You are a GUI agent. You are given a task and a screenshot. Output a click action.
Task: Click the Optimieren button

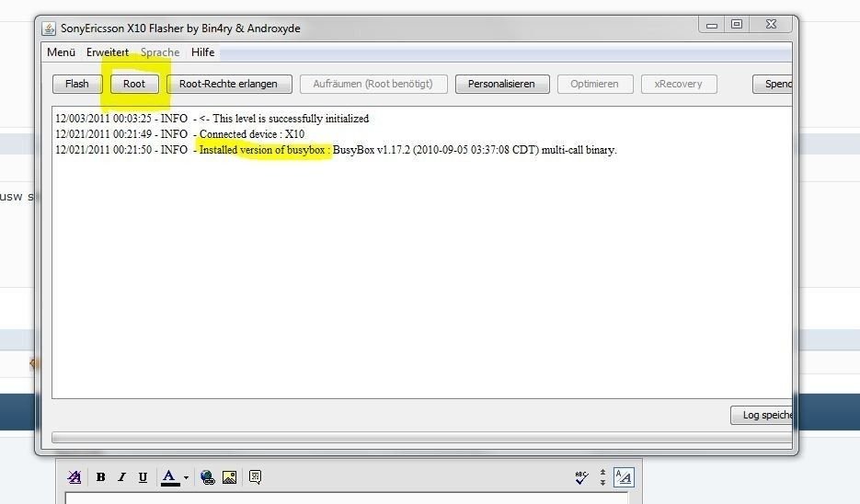point(595,84)
